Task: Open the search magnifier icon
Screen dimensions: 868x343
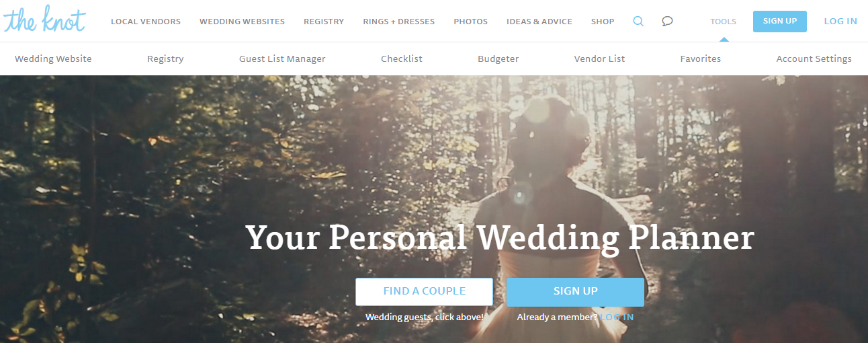Action: pyautogui.click(x=638, y=21)
